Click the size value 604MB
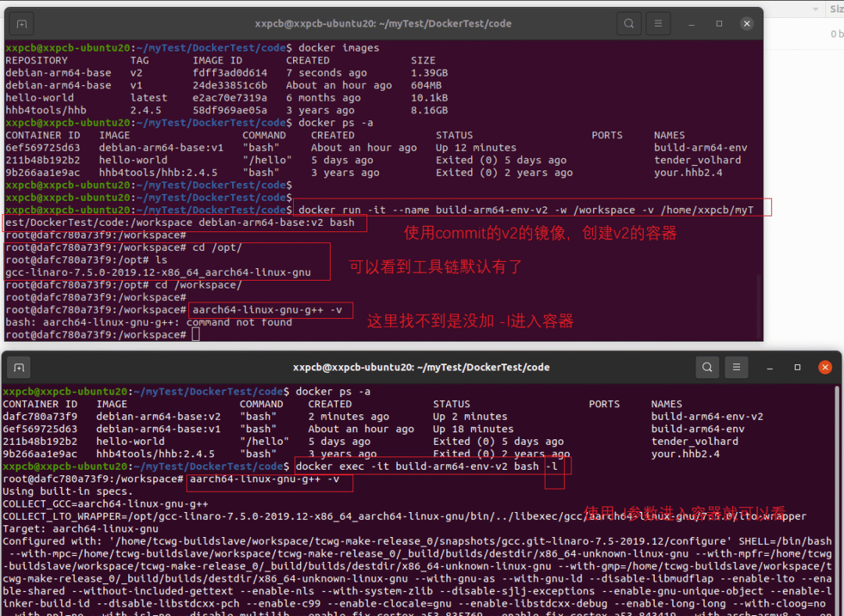The image size is (844, 616). (x=427, y=85)
